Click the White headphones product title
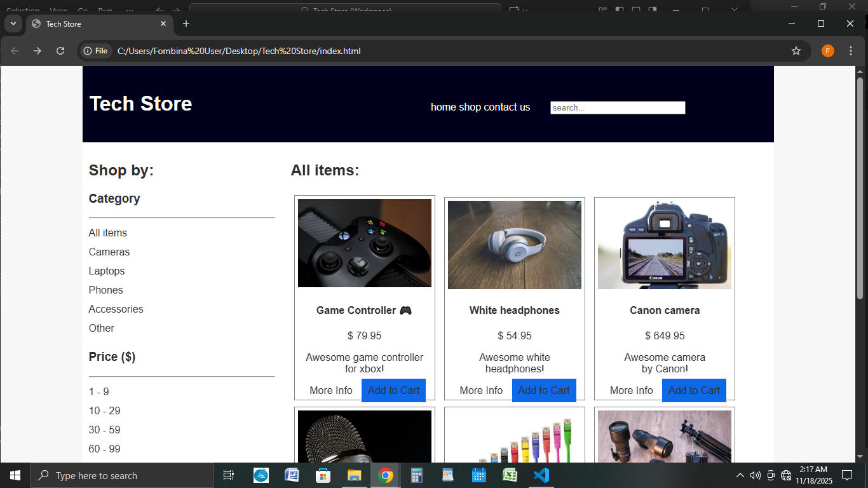868x488 pixels. [515, 311]
